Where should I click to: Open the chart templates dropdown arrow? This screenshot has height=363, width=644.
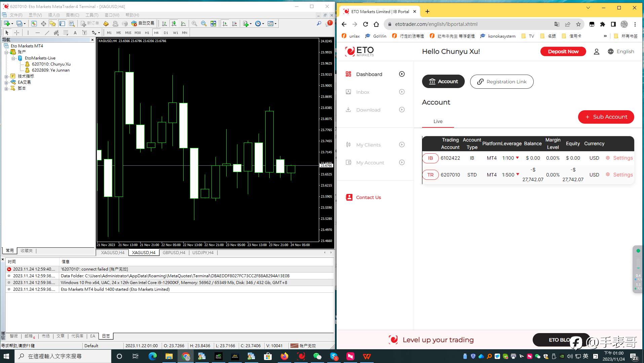[275, 24]
